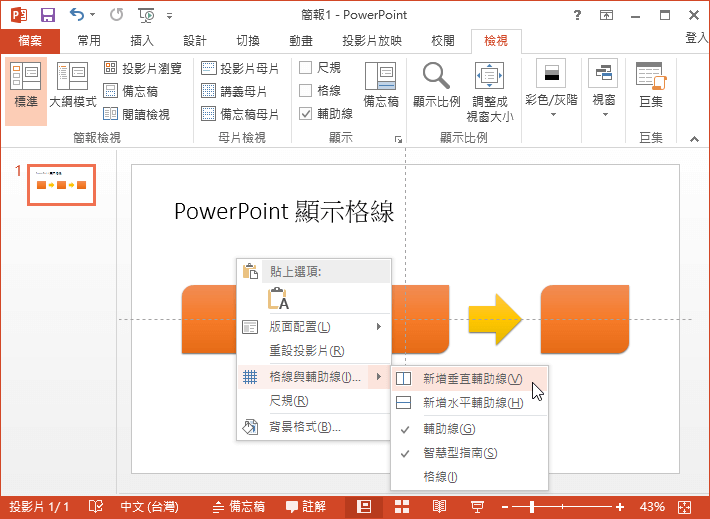Click slideshow icon in status bar
The width and height of the screenshot is (710, 519).
[x=477, y=507]
